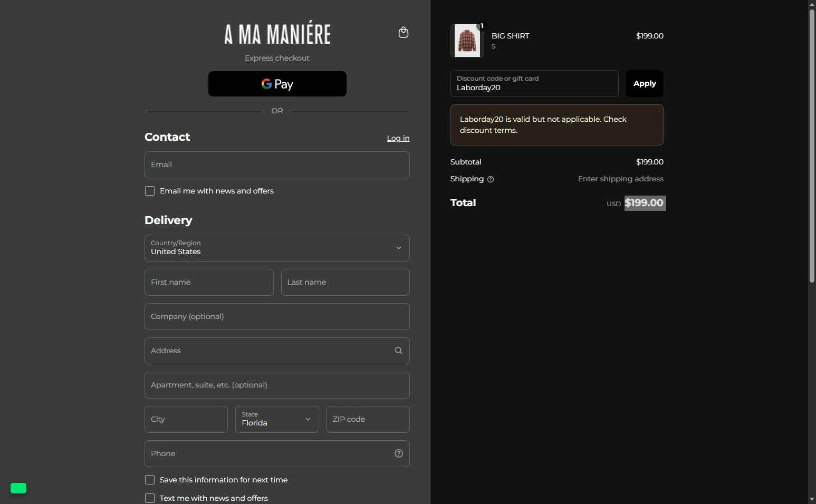Focus the Email input field
This screenshot has width=816, height=504.
tap(277, 164)
